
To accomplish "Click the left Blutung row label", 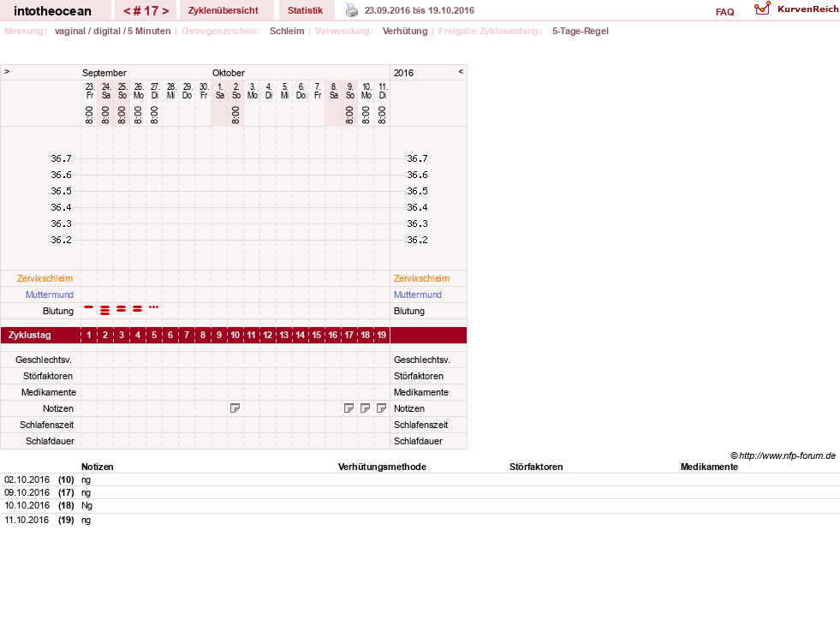I will pos(58,311).
